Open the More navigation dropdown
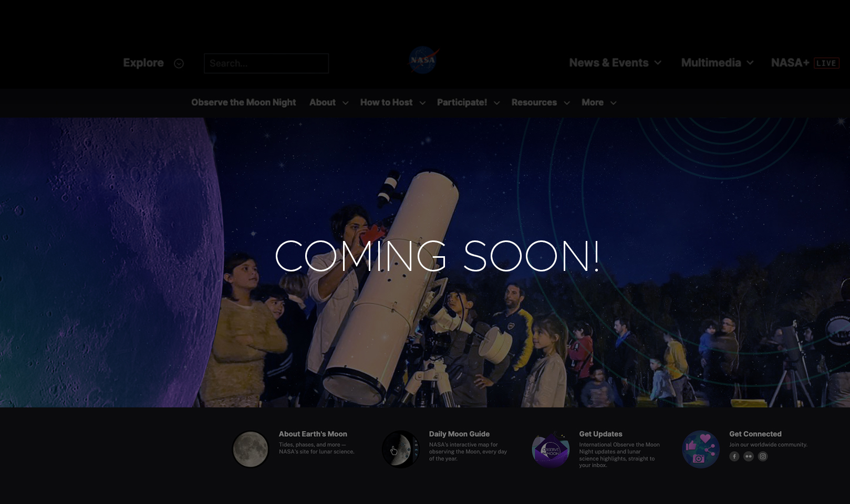This screenshot has width=850, height=504. 598,102
